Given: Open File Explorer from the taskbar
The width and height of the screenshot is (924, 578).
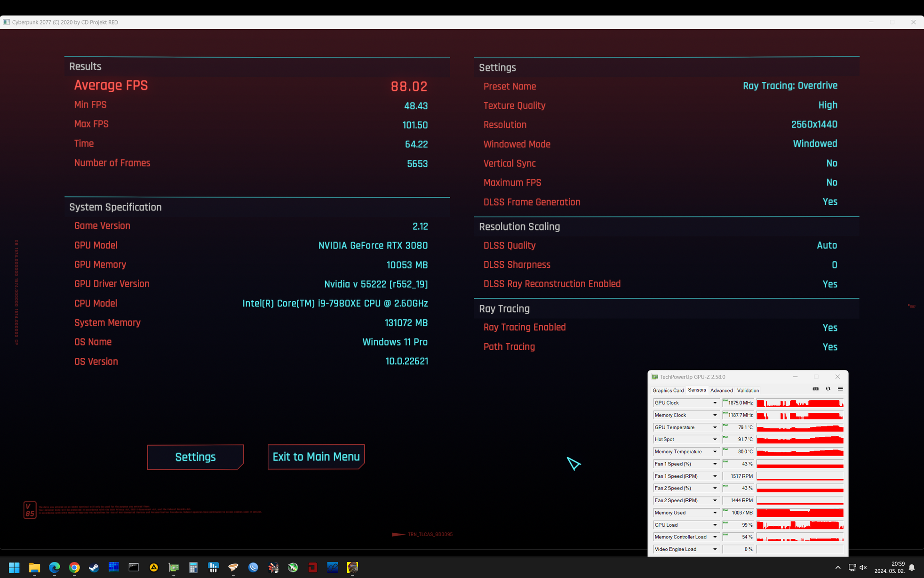Looking at the screenshot, I should tap(34, 567).
